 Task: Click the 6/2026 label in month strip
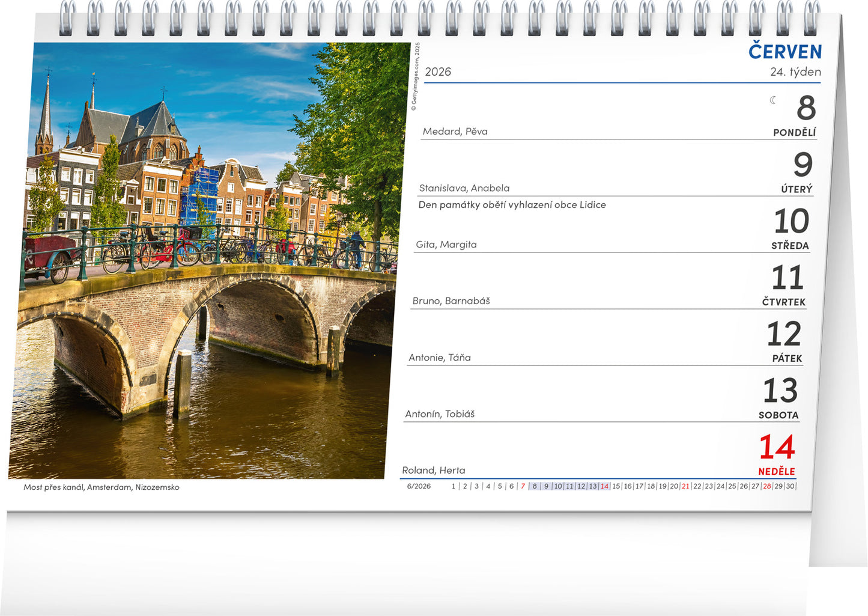click(x=419, y=486)
